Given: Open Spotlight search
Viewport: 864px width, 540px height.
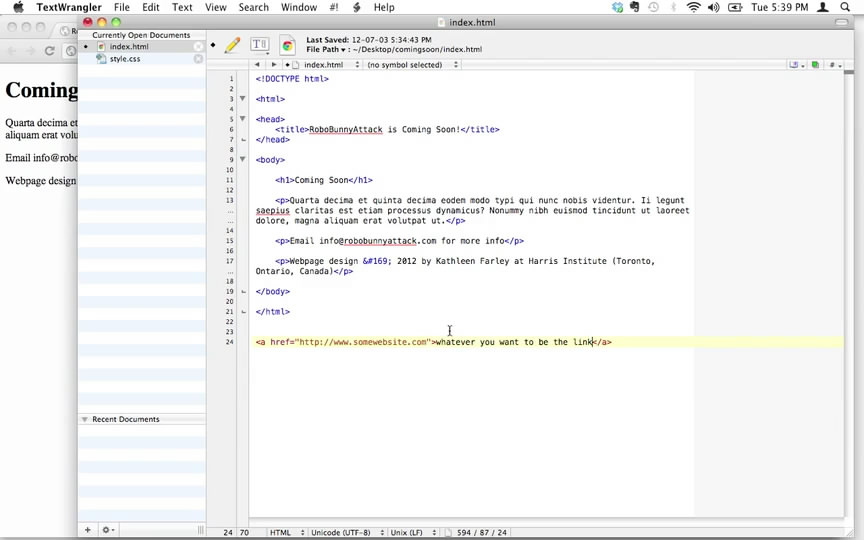Looking at the screenshot, I should [845, 7].
